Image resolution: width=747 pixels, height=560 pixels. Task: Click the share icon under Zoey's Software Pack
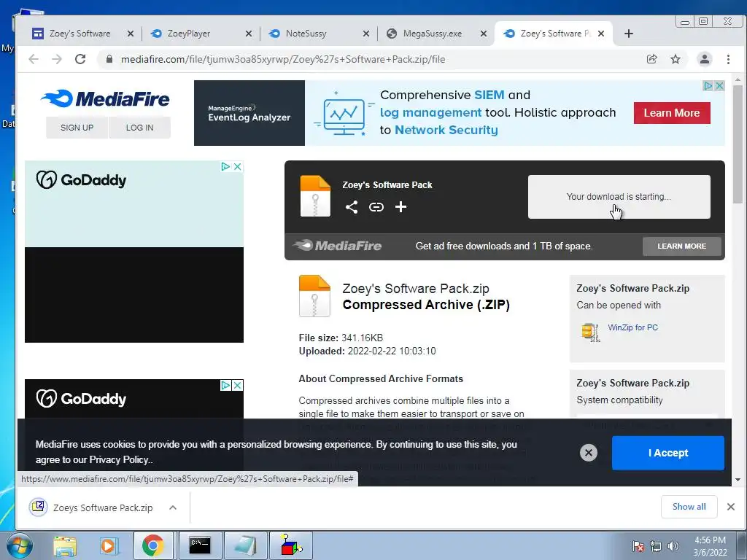[x=352, y=206]
